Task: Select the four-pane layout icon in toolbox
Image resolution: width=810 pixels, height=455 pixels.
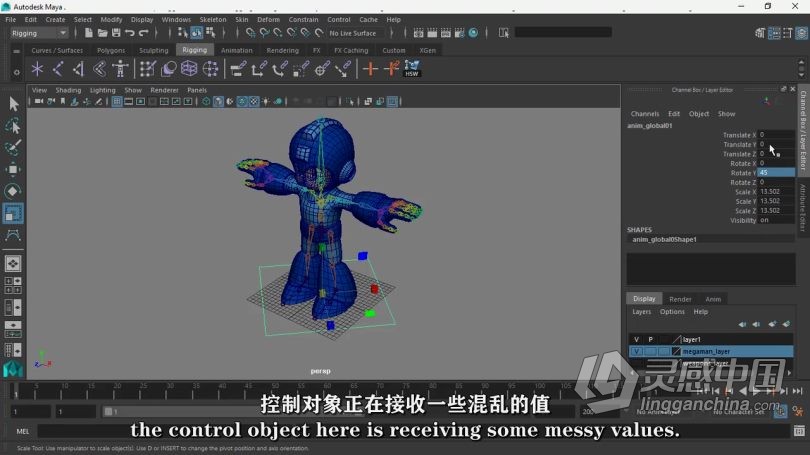Action: 13,285
